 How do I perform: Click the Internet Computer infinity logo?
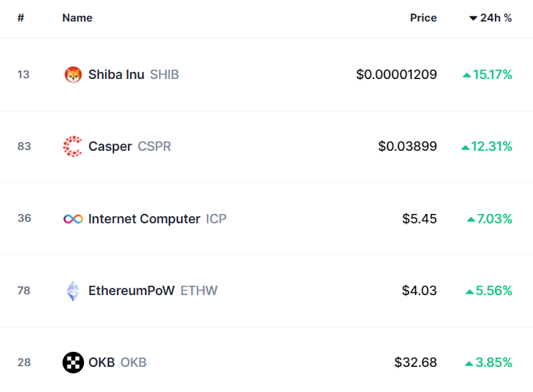coord(73,219)
